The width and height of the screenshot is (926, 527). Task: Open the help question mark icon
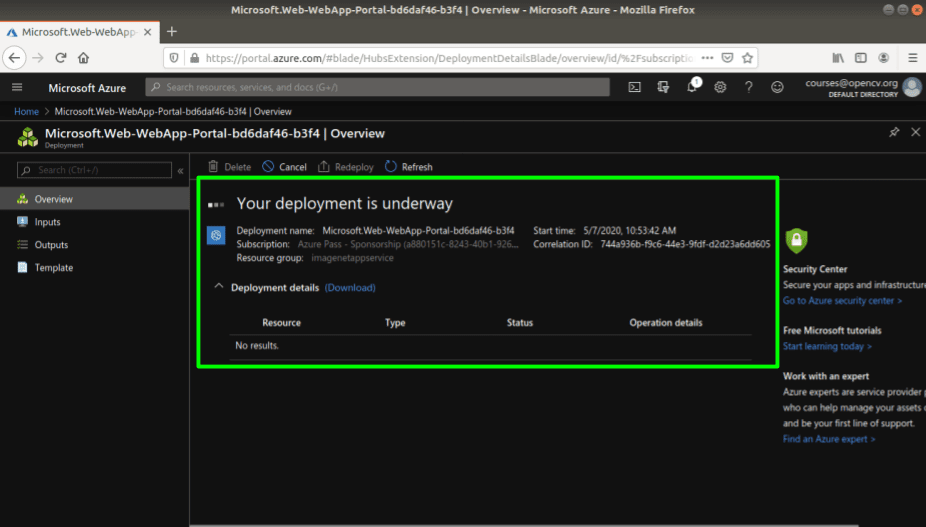coord(748,87)
